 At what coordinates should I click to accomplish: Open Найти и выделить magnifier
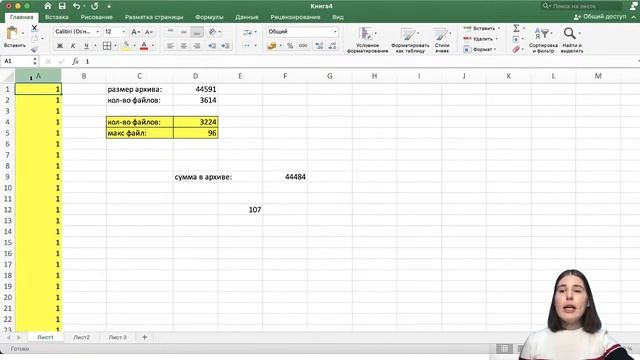pyautogui.click(x=571, y=40)
